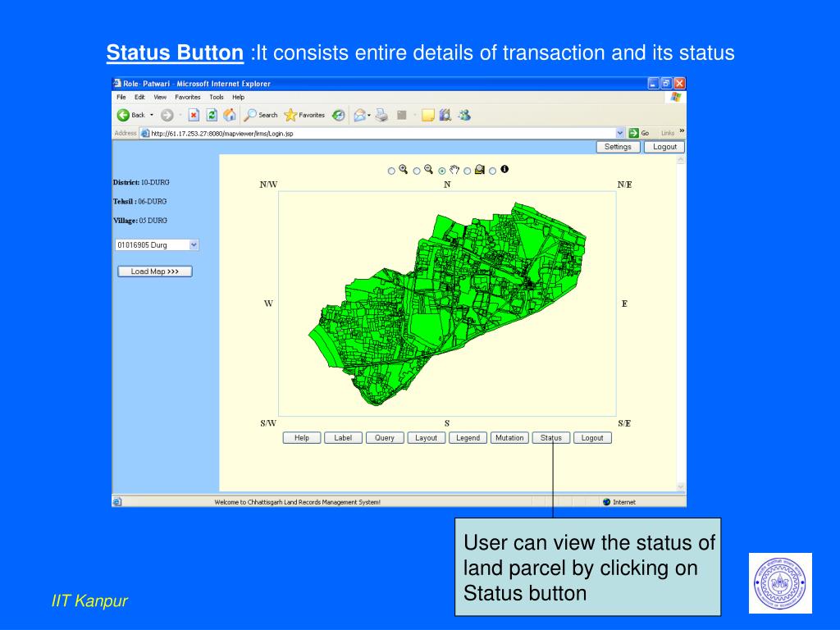The image size is (840, 630).
Task: Open the Tools menu
Action: point(216,97)
